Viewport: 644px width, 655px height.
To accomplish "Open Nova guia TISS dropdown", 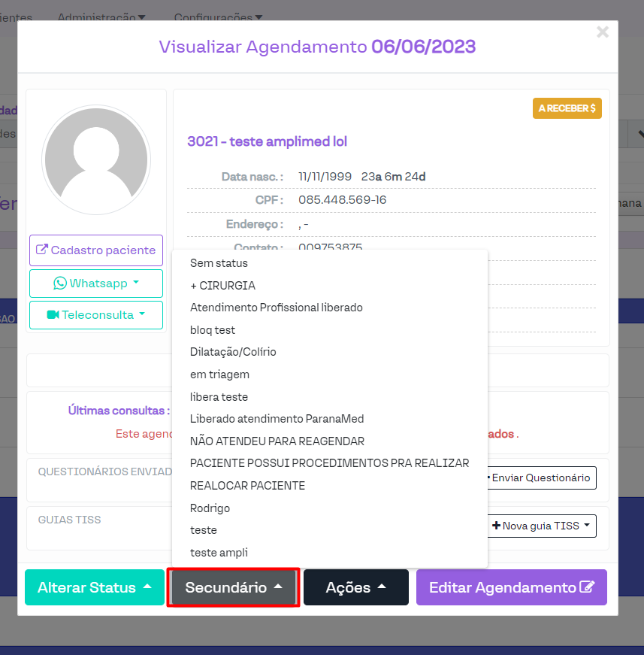I will 541,526.
